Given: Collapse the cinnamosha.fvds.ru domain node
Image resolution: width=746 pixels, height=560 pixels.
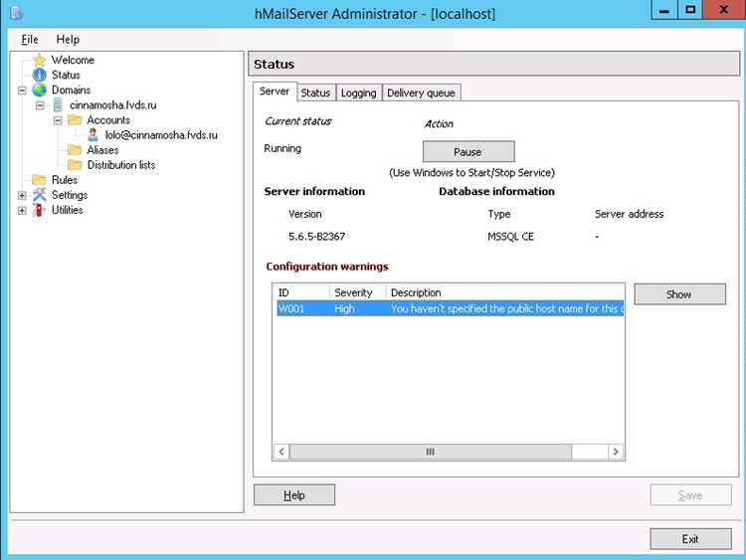Looking at the screenshot, I should 40,105.
